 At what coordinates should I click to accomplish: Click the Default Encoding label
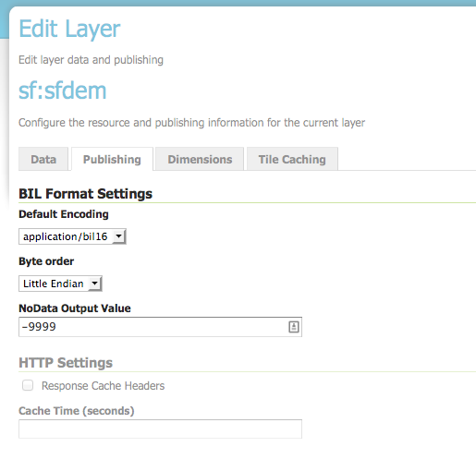pyautogui.click(x=64, y=214)
